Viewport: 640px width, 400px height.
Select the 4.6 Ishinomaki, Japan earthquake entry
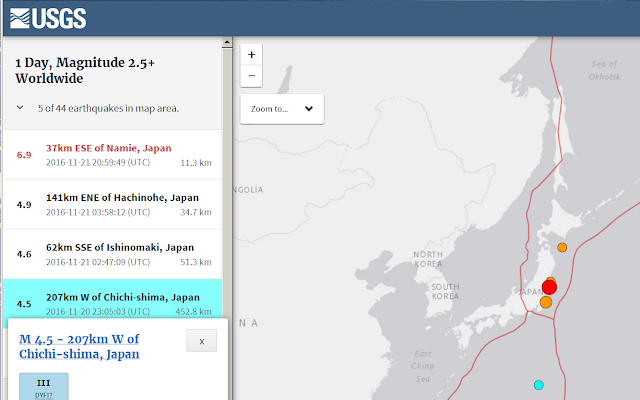pyautogui.click(x=112, y=254)
